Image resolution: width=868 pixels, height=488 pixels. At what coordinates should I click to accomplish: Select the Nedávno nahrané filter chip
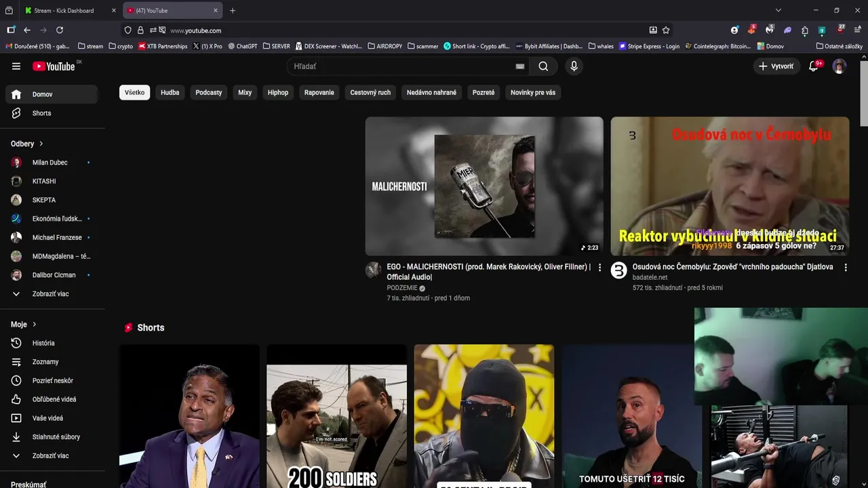(x=431, y=92)
